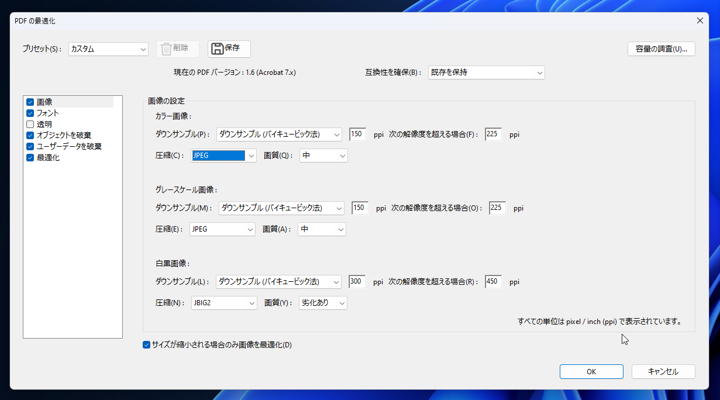This screenshot has height=400, width=720.
Task: Click the すべての単位は pixel / inch note
Action: [600, 321]
